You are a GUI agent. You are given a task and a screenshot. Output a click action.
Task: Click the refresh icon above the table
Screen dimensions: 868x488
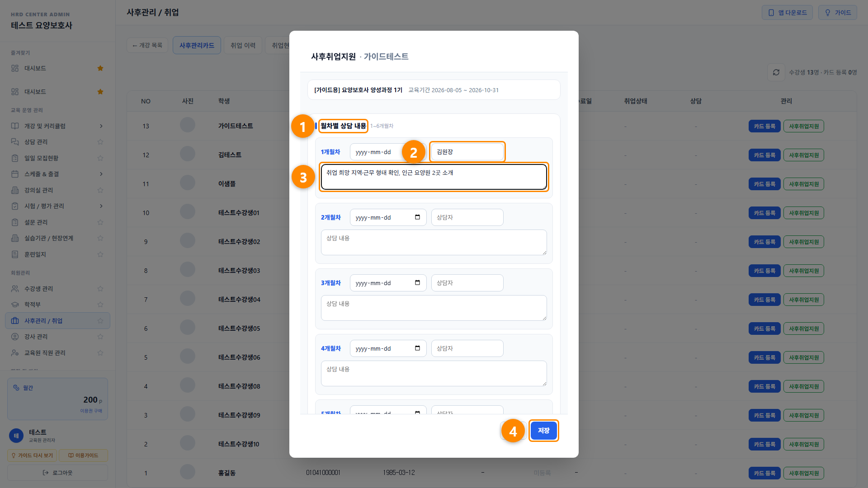[x=776, y=72]
